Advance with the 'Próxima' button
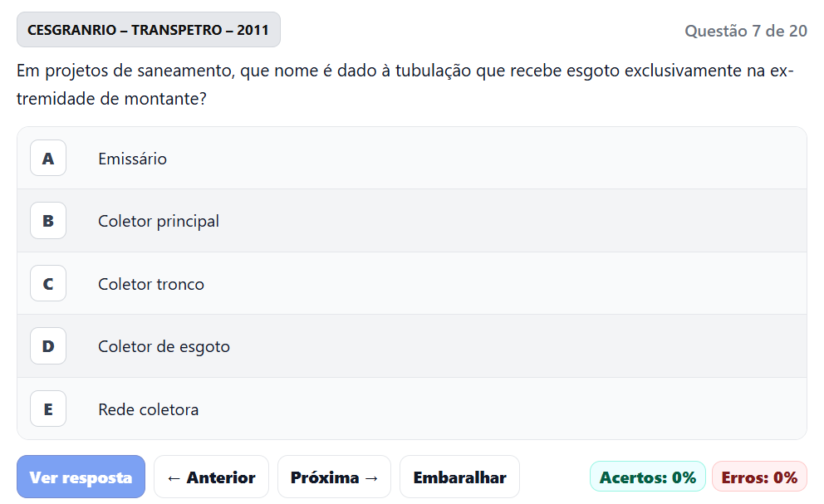 [335, 477]
